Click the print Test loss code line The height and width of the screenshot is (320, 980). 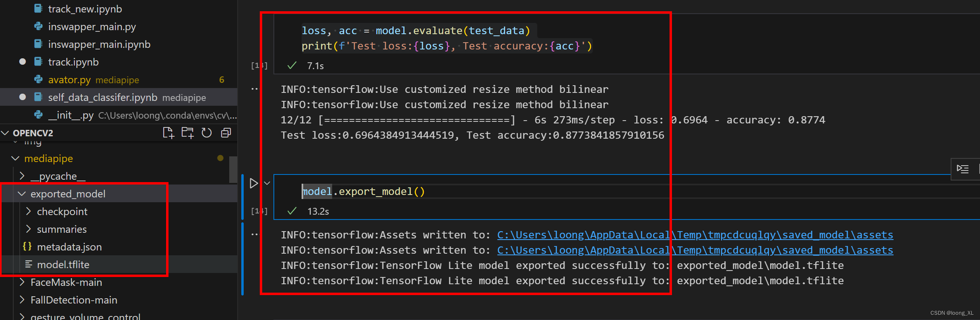click(x=447, y=46)
